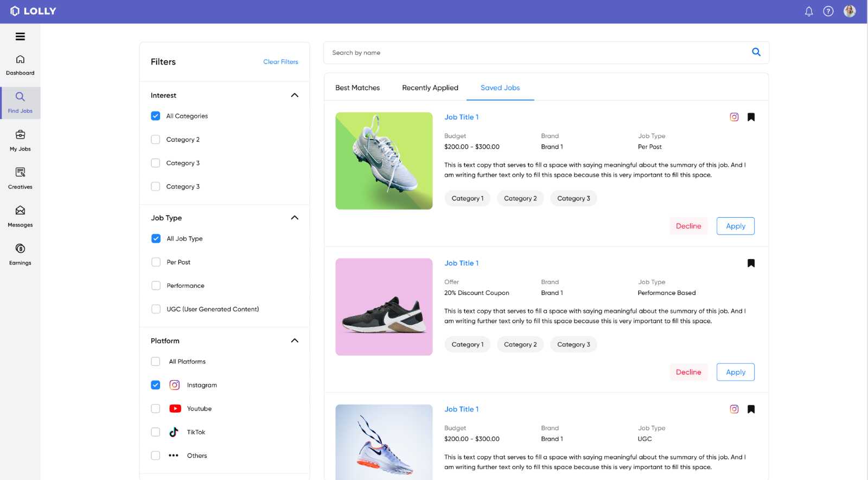Open user profile avatar
This screenshot has width=868, height=480.
850,11
